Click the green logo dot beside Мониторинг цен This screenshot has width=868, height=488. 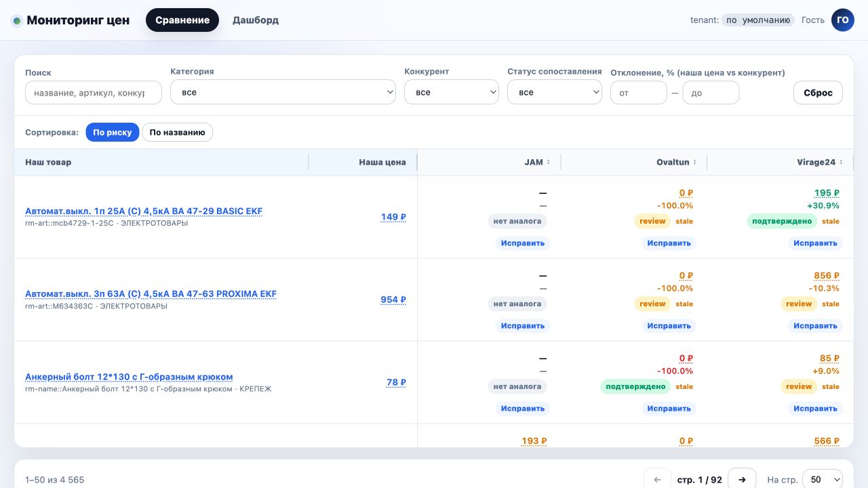pos(17,20)
